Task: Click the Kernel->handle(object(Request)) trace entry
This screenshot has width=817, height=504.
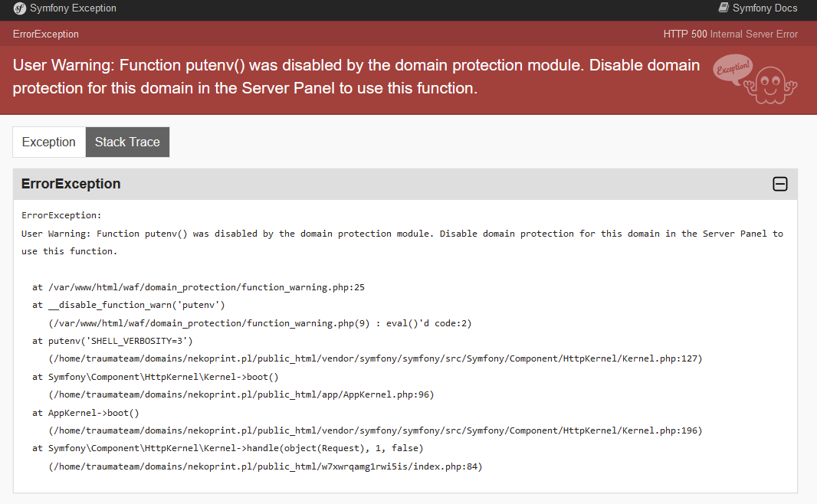Action: (x=228, y=448)
